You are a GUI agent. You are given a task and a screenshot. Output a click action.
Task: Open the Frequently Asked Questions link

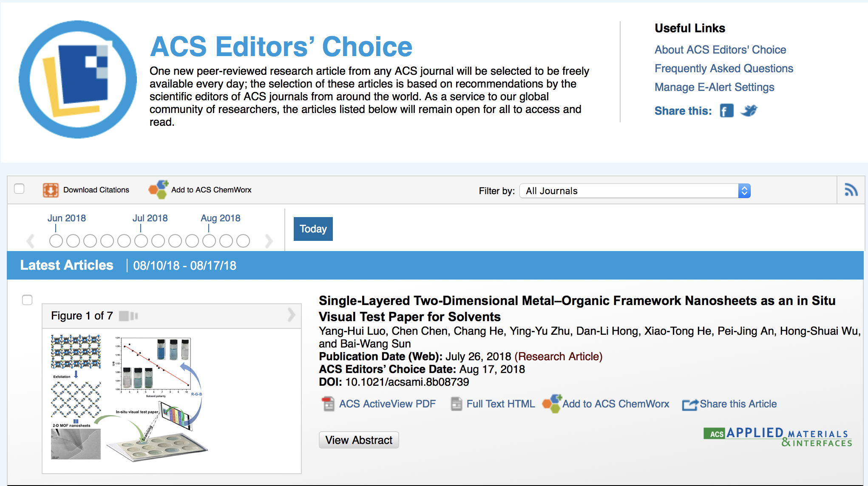tap(723, 68)
